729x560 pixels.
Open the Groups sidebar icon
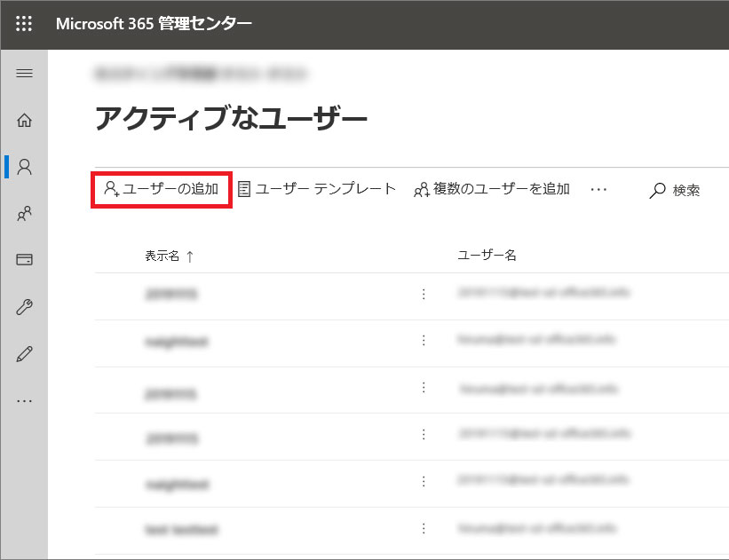pos(24,213)
